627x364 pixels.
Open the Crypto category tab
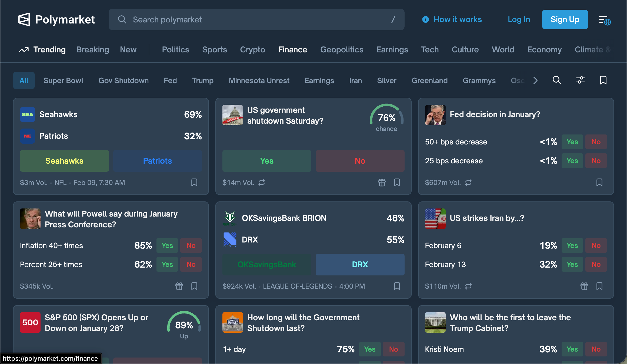pos(252,50)
